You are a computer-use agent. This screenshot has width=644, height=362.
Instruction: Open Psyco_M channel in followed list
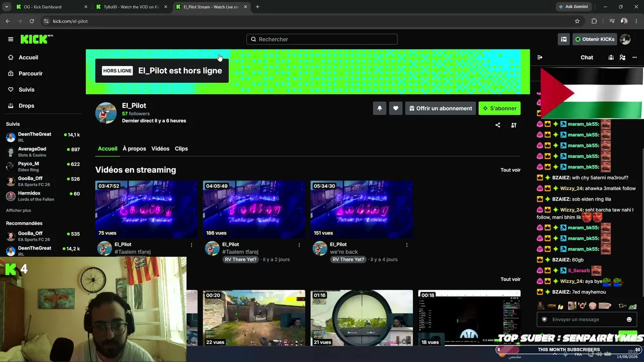coord(43,166)
